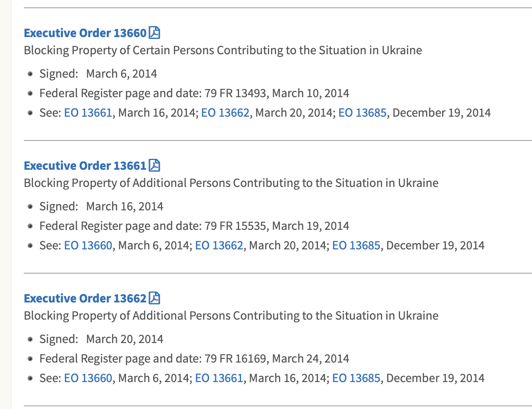The height and width of the screenshot is (409, 532).
Task: Follow EO 13661 link in Order 13660's See list
Action: click(x=88, y=113)
